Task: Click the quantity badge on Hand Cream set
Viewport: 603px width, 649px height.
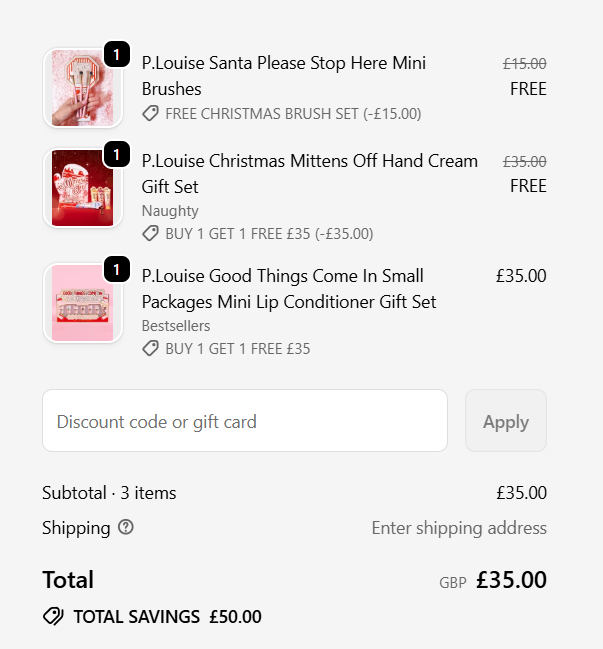Action: pyautogui.click(x=116, y=155)
